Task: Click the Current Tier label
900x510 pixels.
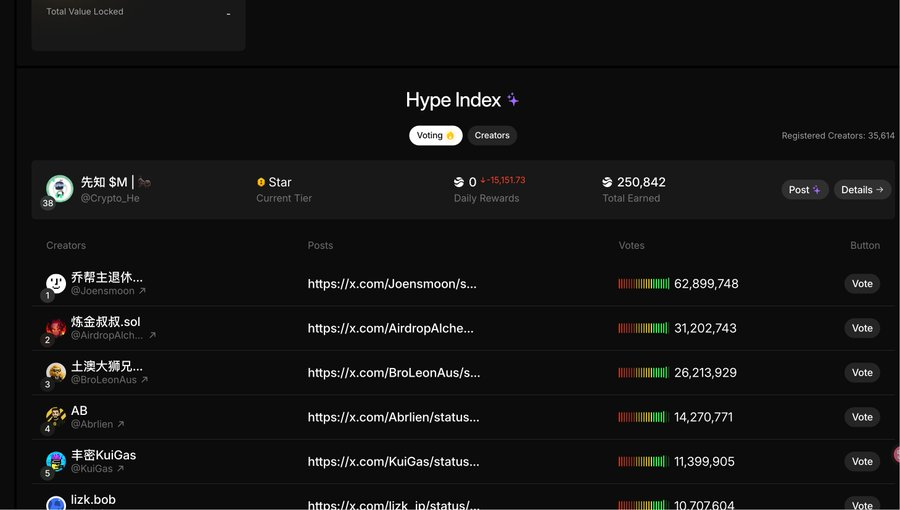Action: pos(284,198)
